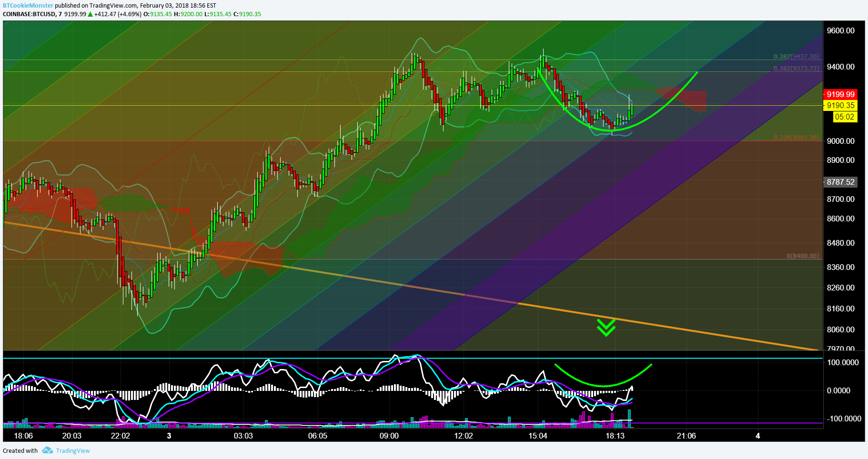Click the 03:03 time axis label
The height and width of the screenshot is (459, 868).
coord(243,436)
